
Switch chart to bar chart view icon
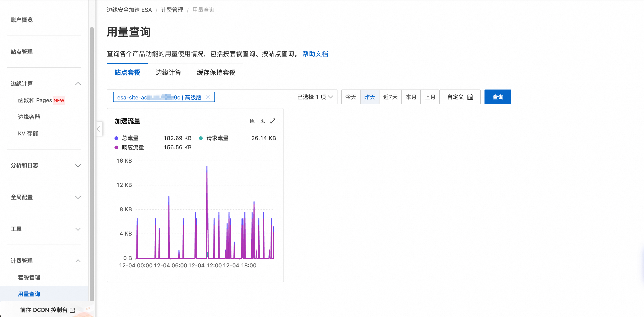[252, 121]
